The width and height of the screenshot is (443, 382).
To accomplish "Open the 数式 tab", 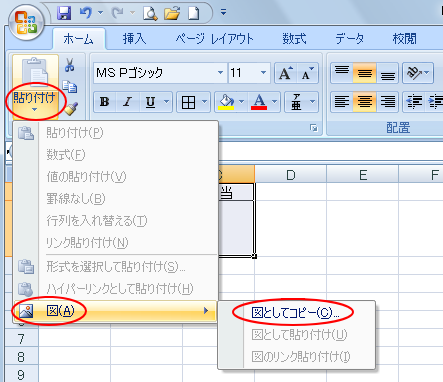I will pyautogui.click(x=294, y=39).
